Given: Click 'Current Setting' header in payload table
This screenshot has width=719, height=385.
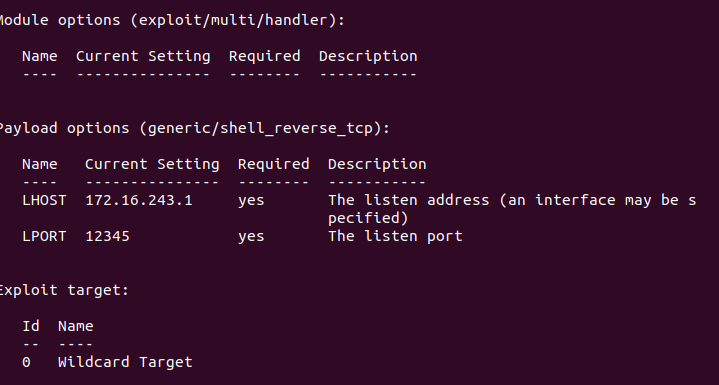Looking at the screenshot, I should (x=152, y=165).
